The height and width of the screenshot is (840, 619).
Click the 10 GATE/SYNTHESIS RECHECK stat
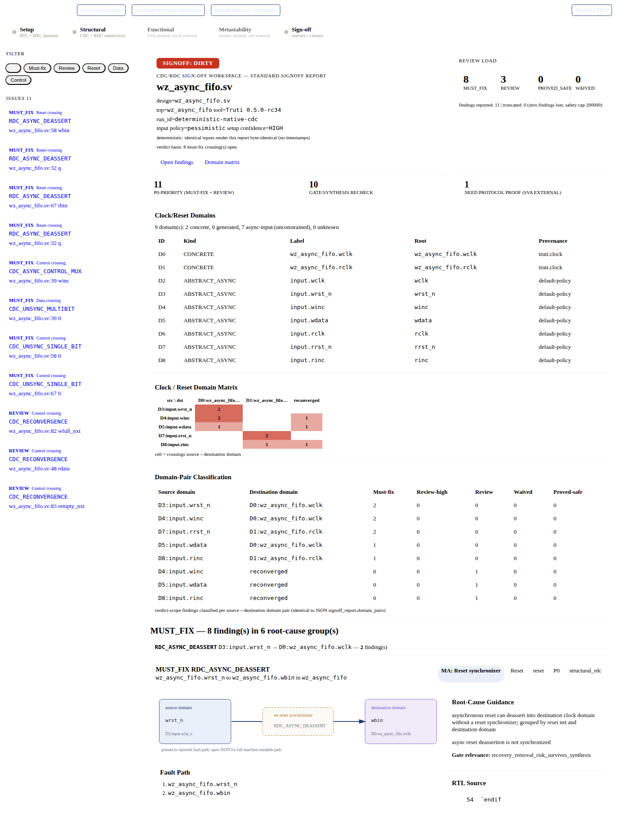click(341, 187)
